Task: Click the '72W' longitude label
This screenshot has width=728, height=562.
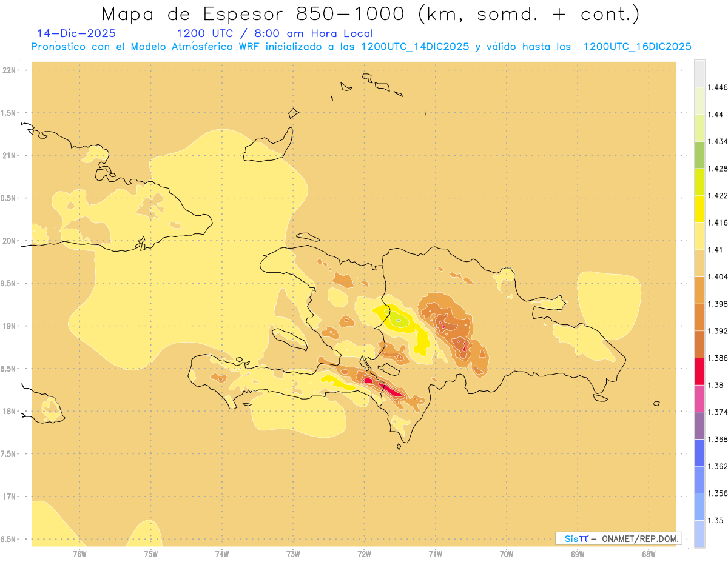Action: 364,554
